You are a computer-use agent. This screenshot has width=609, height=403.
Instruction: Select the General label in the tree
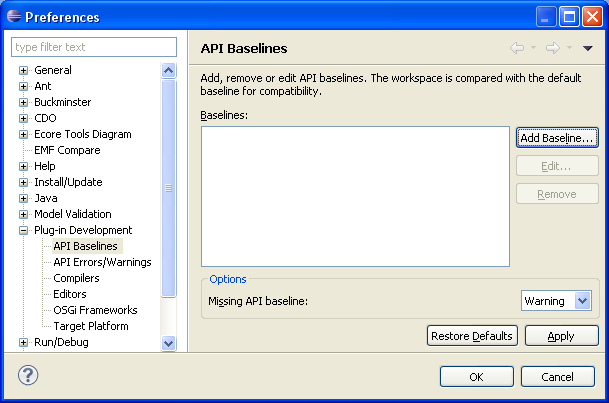[x=53, y=70]
